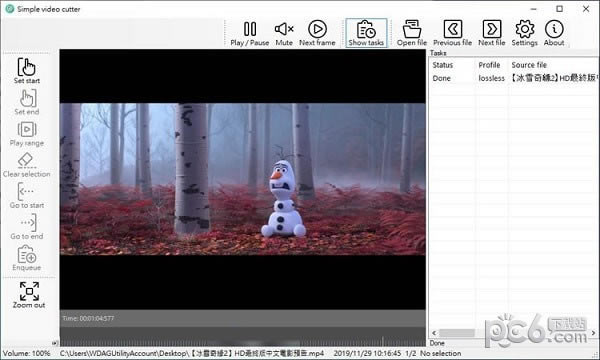Open the About dialog

click(554, 33)
